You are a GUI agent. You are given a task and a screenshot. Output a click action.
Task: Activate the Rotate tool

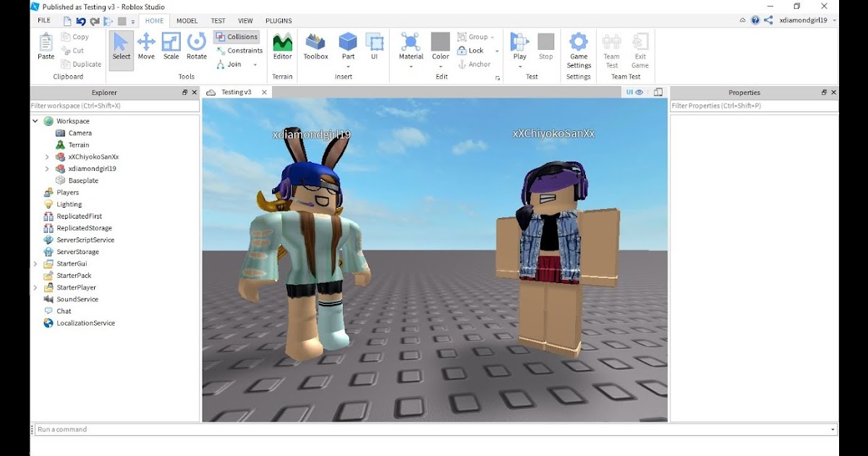point(197,46)
